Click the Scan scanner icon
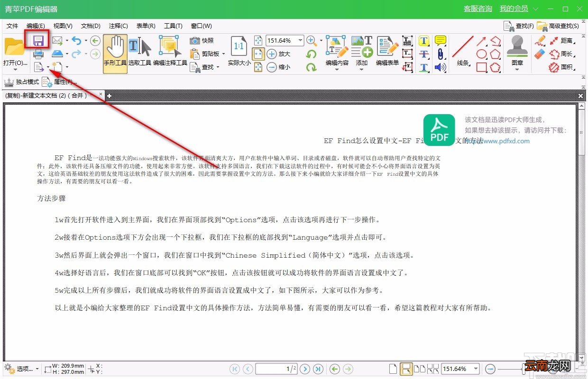The width and height of the screenshot is (588, 379). point(57,54)
